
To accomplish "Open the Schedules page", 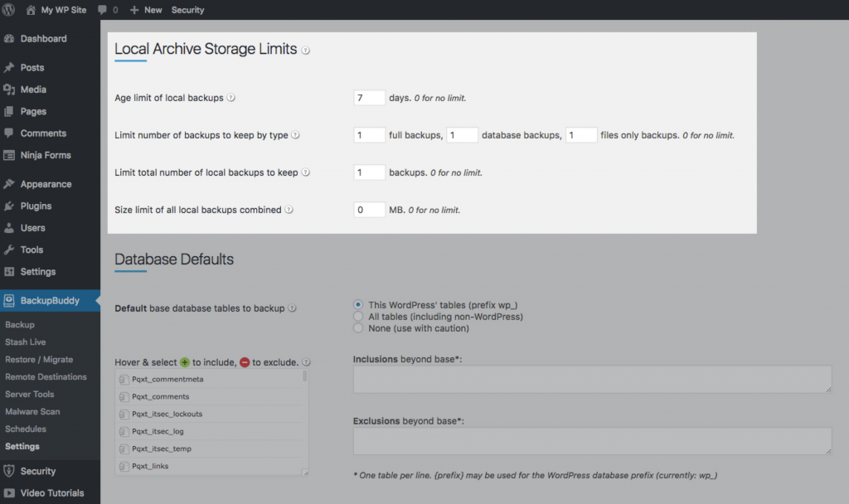I will (x=26, y=429).
